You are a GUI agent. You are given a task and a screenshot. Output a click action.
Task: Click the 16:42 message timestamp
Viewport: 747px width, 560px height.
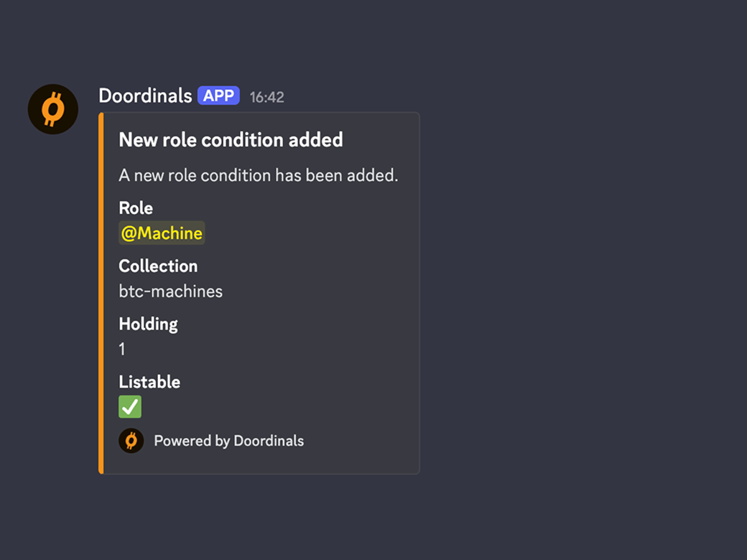tap(267, 97)
